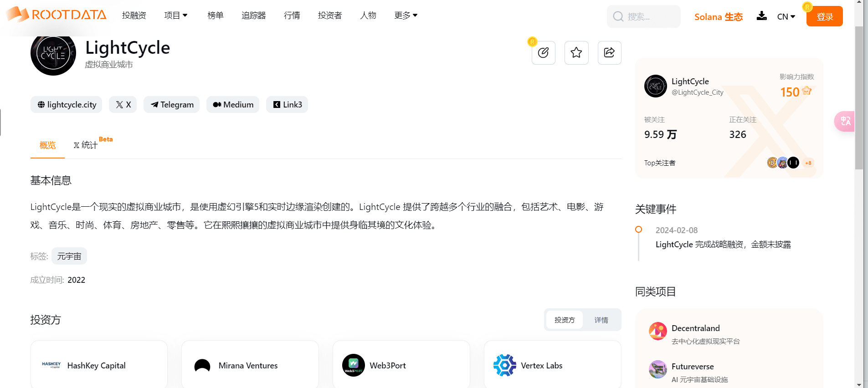Viewport: 868px width, 388px height.
Task: Click the Web3Port logo icon
Action: [x=354, y=365]
